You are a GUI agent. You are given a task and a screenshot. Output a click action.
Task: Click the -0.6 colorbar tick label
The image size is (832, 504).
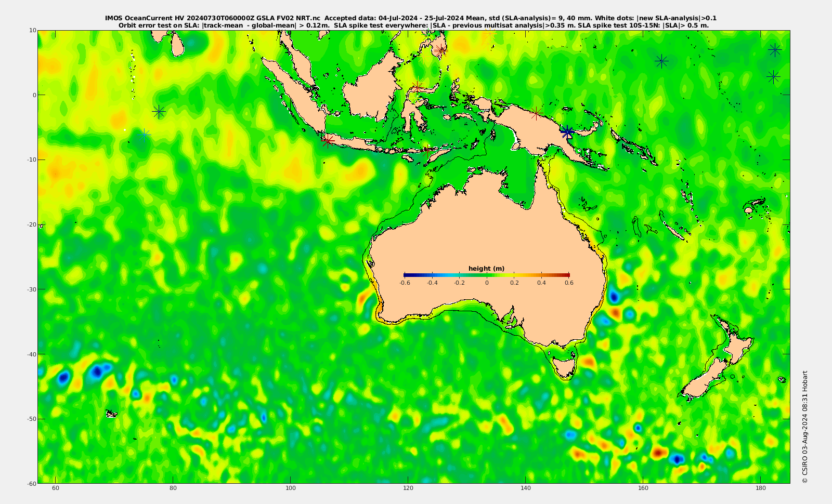pyautogui.click(x=405, y=283)
